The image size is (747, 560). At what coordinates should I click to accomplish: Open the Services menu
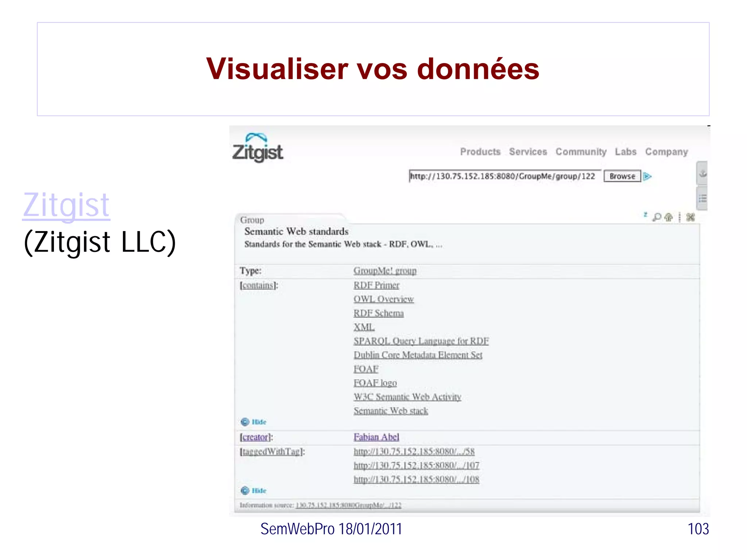pos(528,152)
